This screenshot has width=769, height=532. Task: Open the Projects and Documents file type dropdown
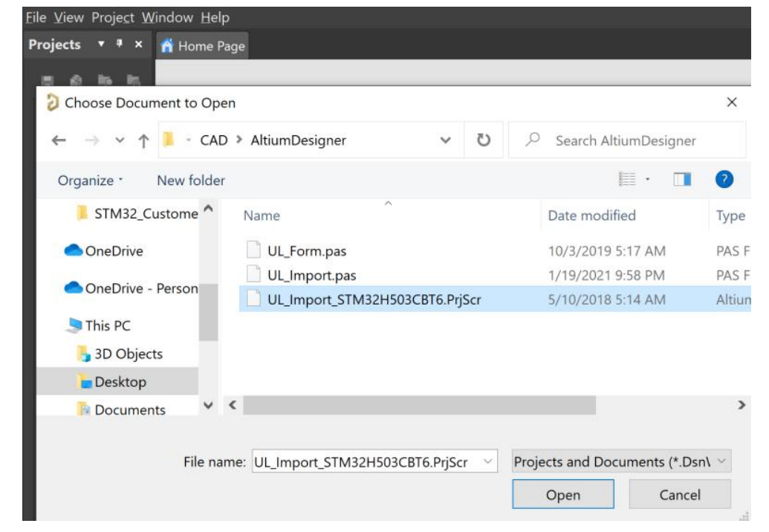point(621,461)
